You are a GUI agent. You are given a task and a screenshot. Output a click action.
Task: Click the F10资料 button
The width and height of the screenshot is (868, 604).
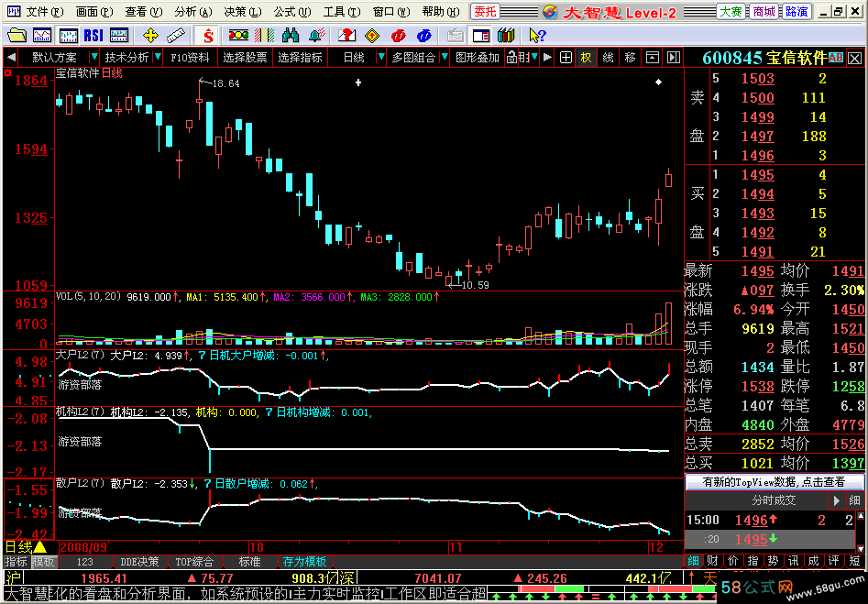tap(190, 57)
